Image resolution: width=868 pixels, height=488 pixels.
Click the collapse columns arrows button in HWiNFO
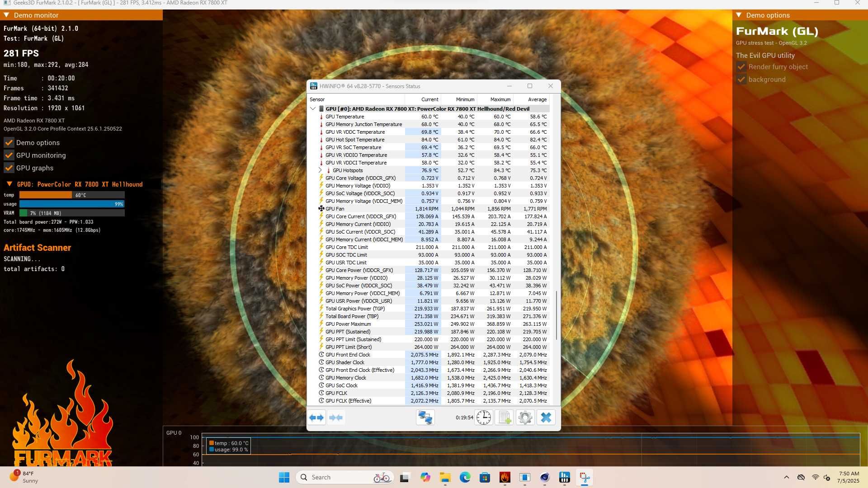click(336, 418)
